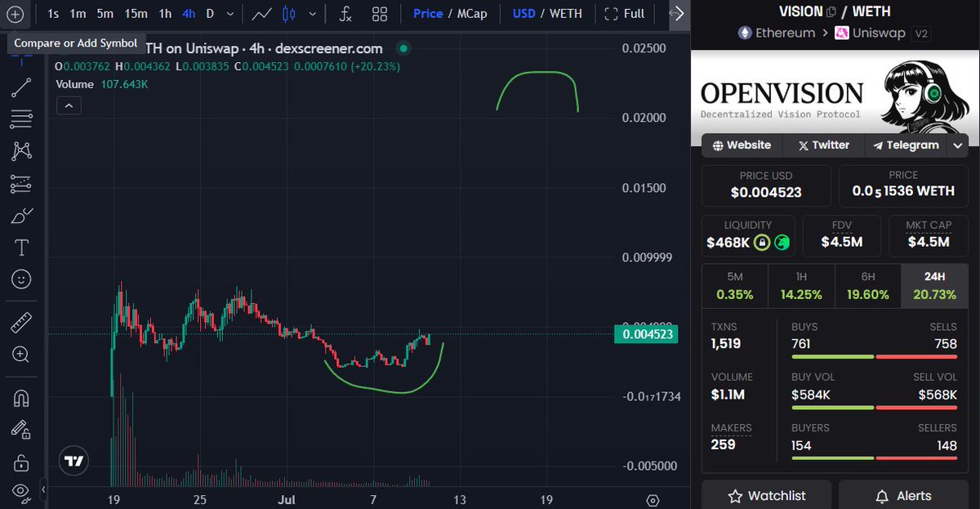The height and width of the screenshot is (509, 980).
Task: Switch chart denomination to WETH
Action: click(566, 14)
